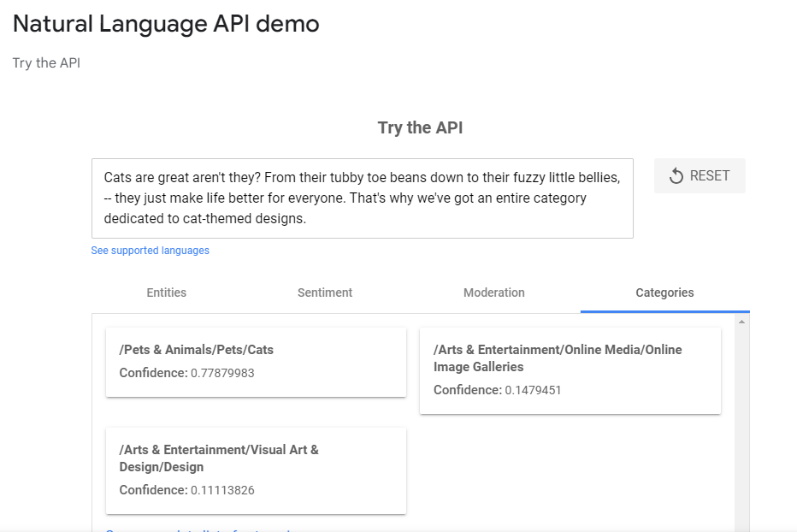Click the Visual Art & Design/Design category title
The image size is (797, 532).
coord(219,458)
